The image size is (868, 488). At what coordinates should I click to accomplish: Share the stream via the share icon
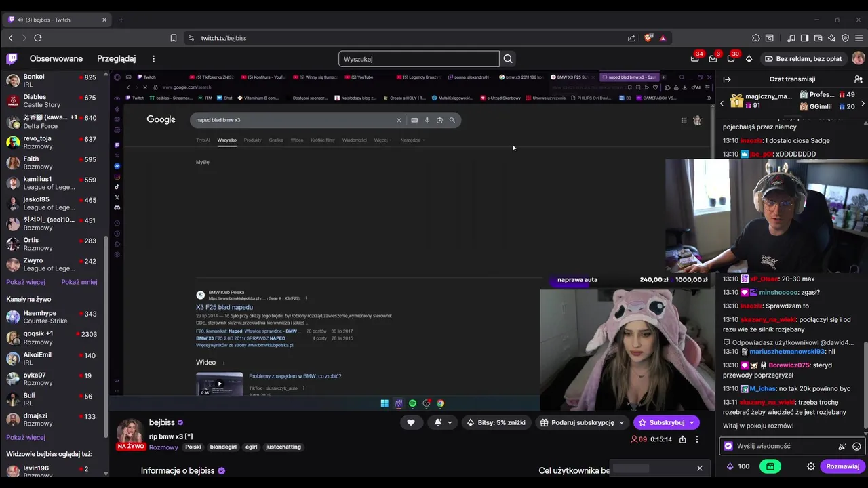coord(682,439)
